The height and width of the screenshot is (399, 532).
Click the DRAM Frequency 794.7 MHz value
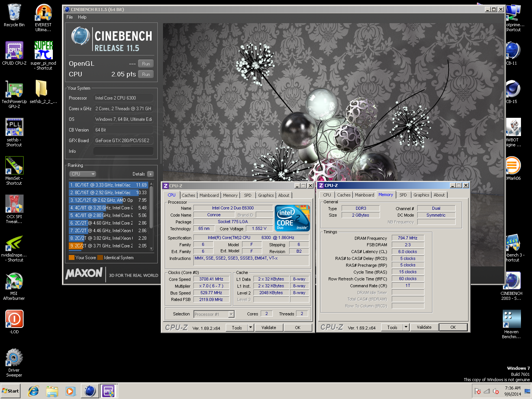pos(407,238)
